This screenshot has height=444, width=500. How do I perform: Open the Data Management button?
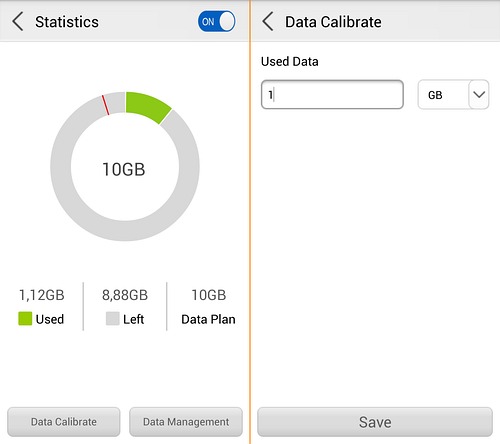click(x=186, y=422)
